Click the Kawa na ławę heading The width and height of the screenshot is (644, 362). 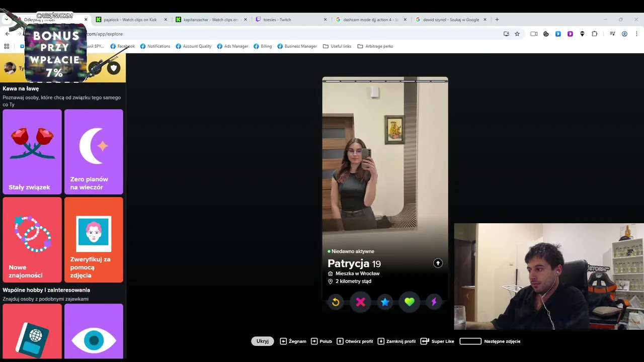21,88
